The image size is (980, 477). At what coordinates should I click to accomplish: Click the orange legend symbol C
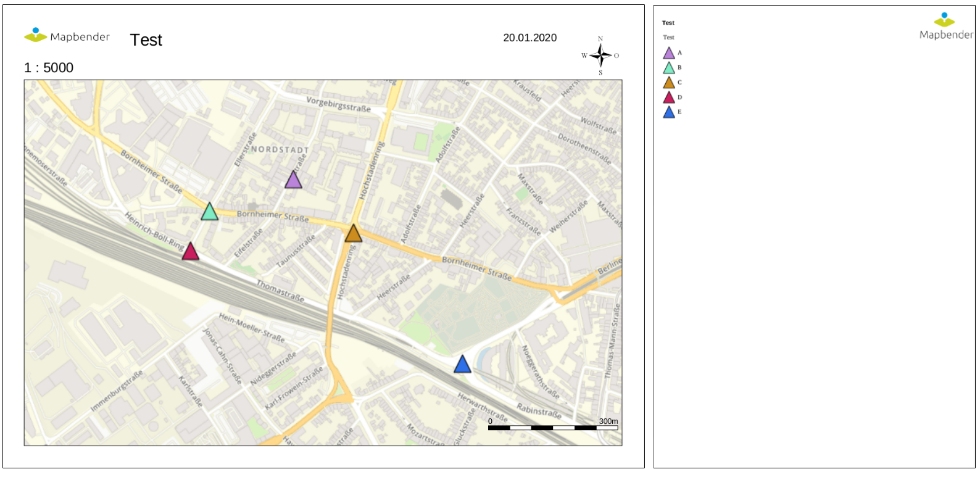(x=669, y=83)
